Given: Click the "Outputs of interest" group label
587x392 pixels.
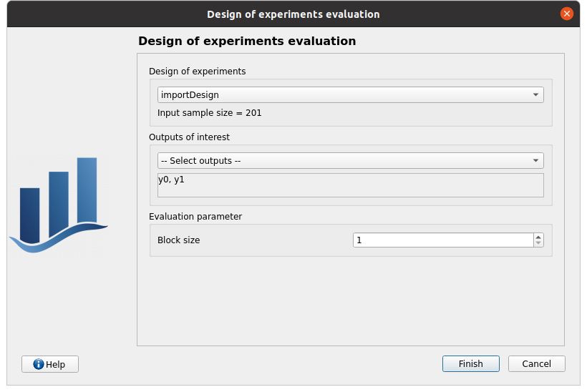Looking at the screenshot, I should (189, 137).
